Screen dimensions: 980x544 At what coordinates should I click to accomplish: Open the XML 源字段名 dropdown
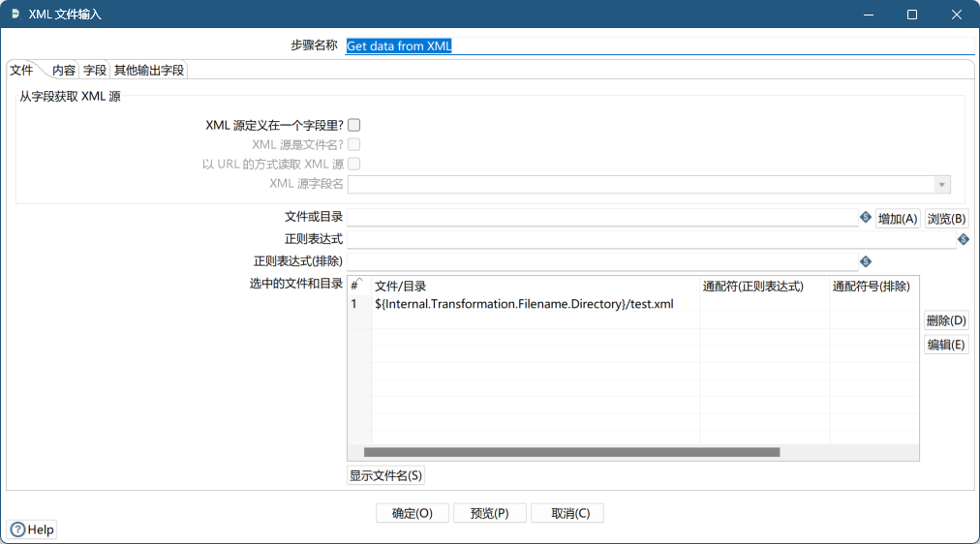click(x=941, y=185)
